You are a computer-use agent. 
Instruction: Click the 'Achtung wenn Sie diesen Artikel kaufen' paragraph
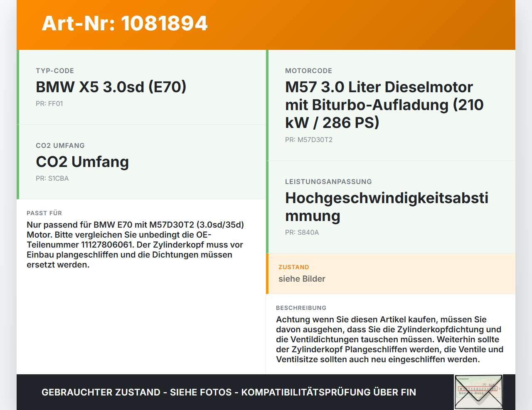390,339
